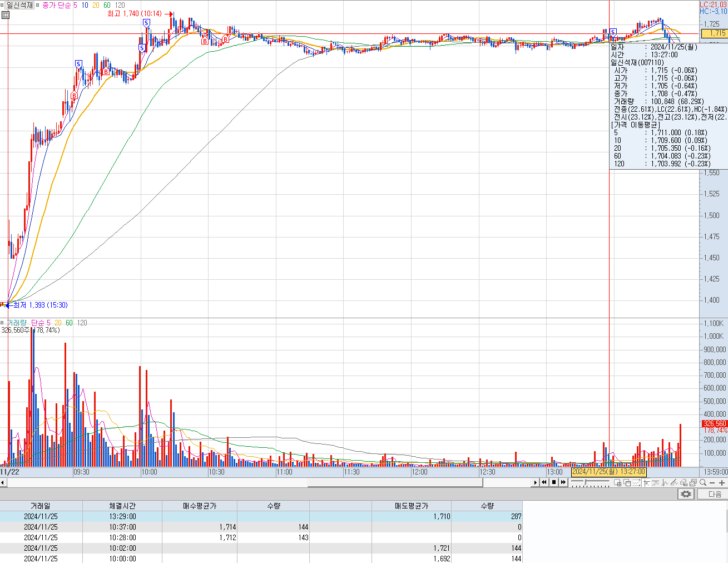Click the S marker near the crosshair line
Image resolution: width=728 pixels, height=563 pixels.
coord(613,32)
